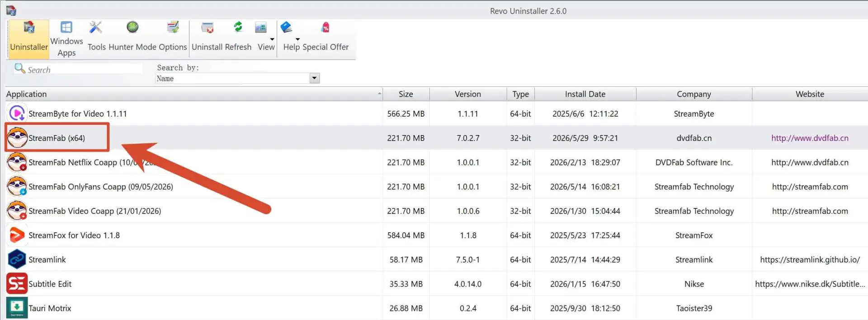Open the Help toolbar icon
Screen dimensions: 868x320
pos(286,28)
